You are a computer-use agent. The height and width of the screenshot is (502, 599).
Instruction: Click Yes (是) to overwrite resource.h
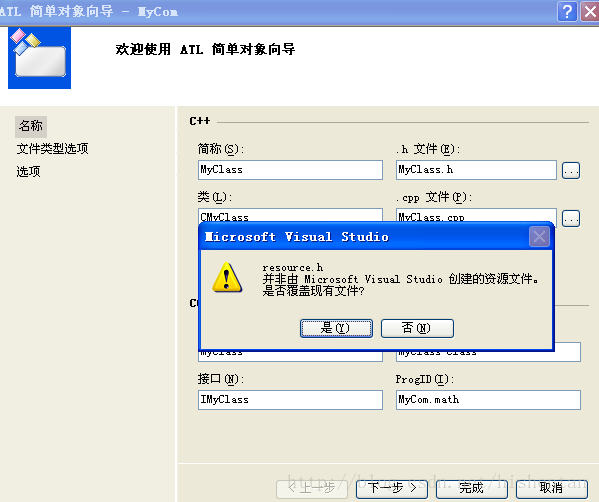336,328
